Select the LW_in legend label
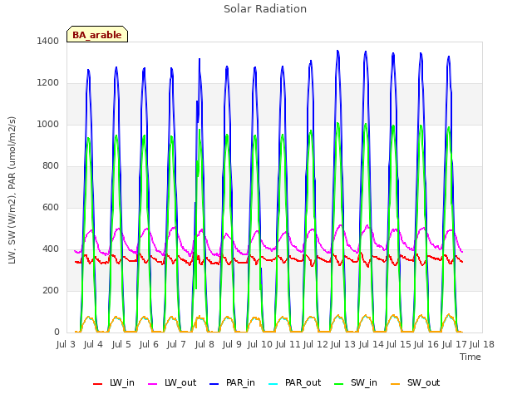 pyautogui.click(x=122, y=382)
